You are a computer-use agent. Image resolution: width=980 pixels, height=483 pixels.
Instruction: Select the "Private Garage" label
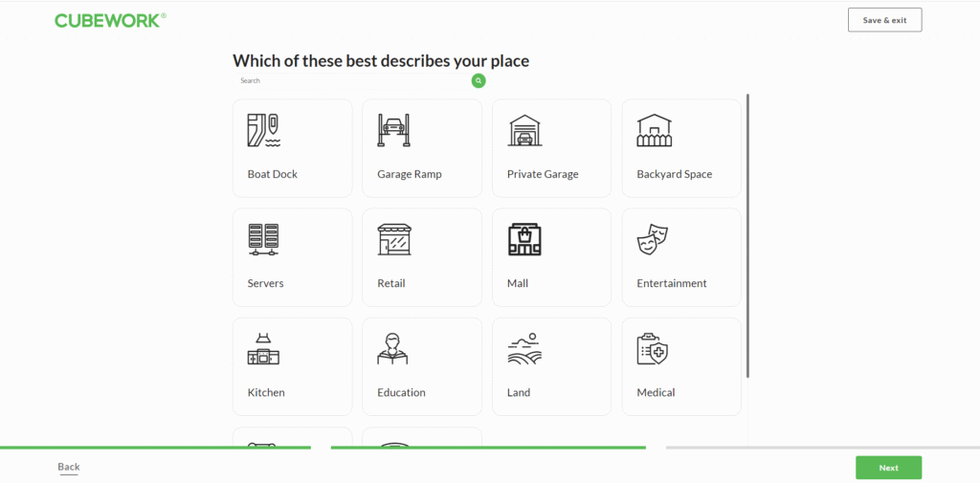coord(543,174)
